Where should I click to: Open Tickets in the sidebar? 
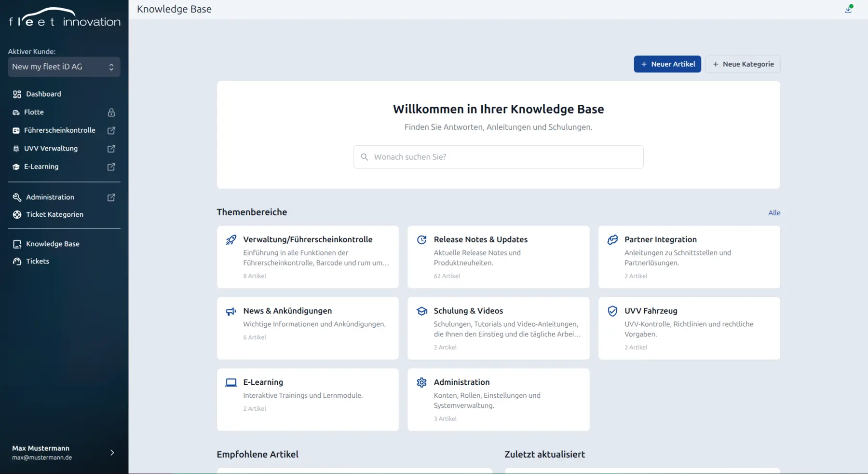click(38, 262)
